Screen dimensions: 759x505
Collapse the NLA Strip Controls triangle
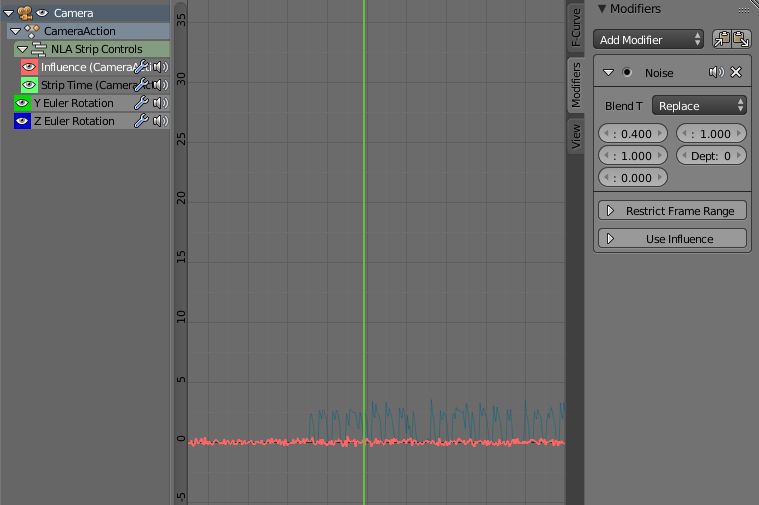(22, 49)
